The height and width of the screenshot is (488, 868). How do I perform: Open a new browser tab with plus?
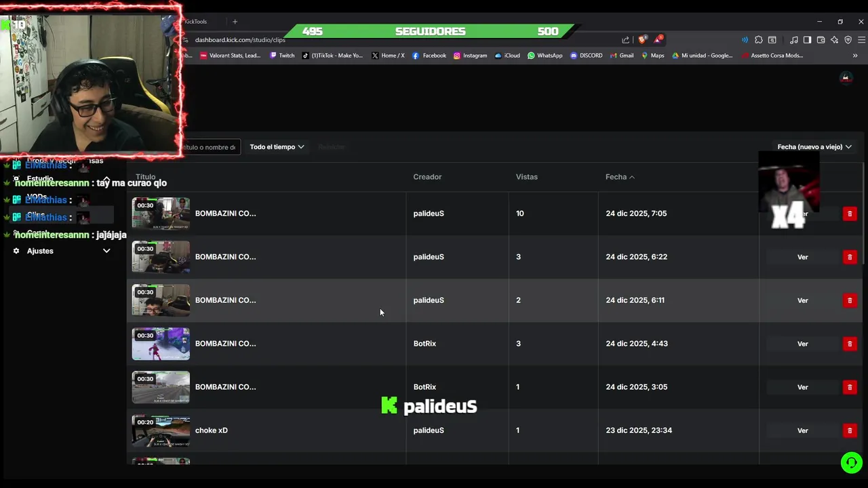click(x=235, y=22)
